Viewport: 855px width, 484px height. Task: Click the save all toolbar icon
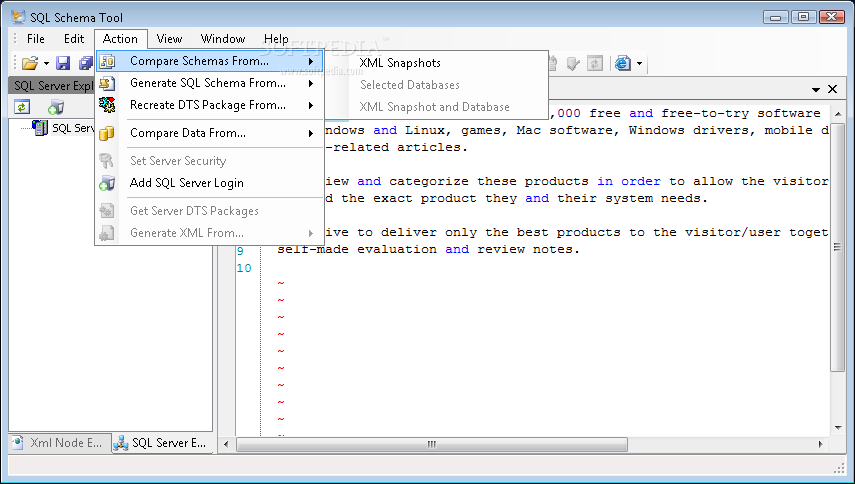point(86,63)
